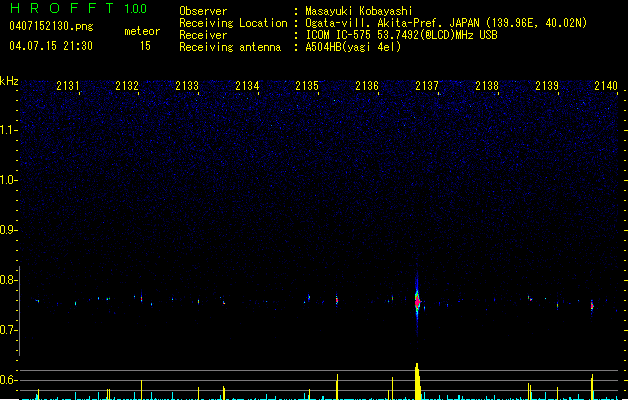Click the 2131 time axis marker
The height and width of the screenshot is (400, 629).
click(68, 86)
